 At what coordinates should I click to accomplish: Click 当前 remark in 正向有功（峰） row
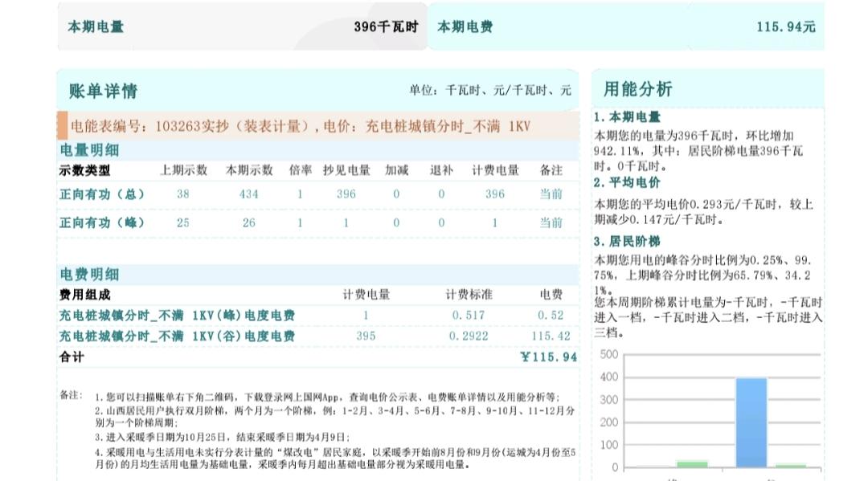(x=551, y=222)
